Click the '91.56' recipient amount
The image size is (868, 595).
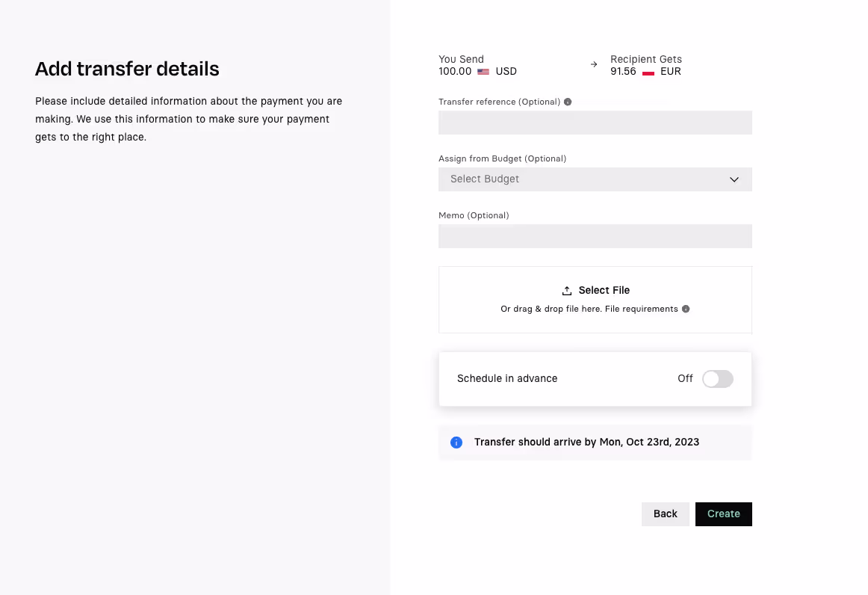[x=623, y=72]
